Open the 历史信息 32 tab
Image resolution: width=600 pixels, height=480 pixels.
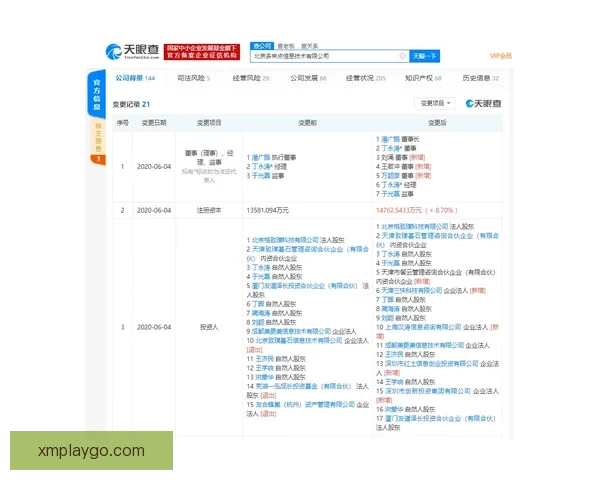pos(481,78)
